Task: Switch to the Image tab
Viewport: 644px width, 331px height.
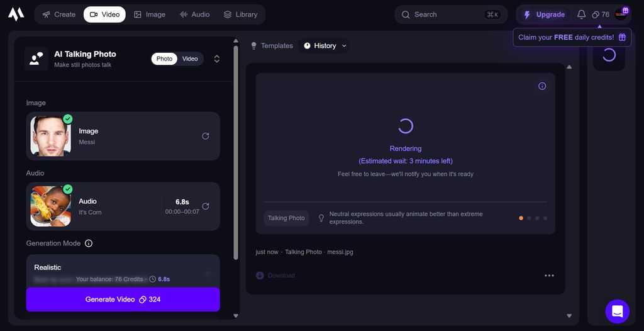Action: tap(150, 14)
